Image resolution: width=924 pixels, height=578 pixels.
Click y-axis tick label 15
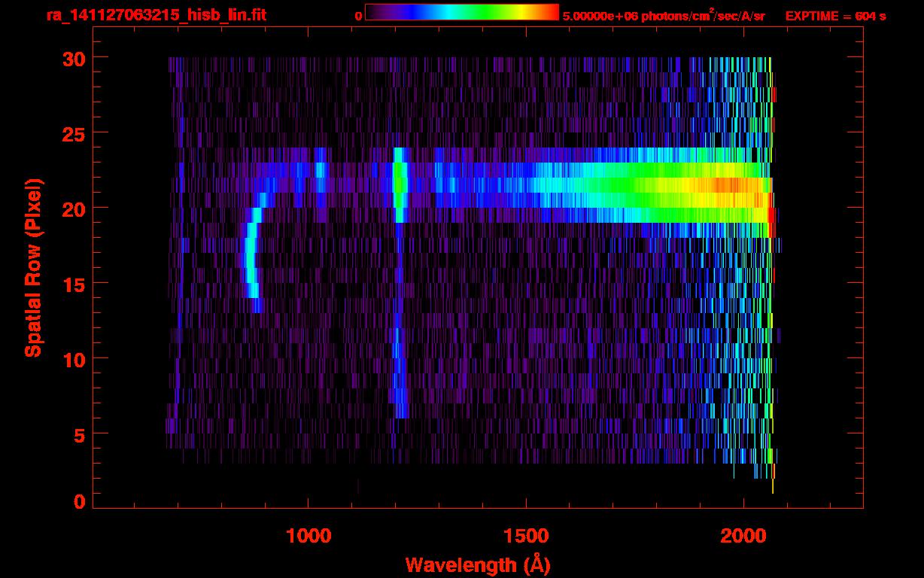74,284
